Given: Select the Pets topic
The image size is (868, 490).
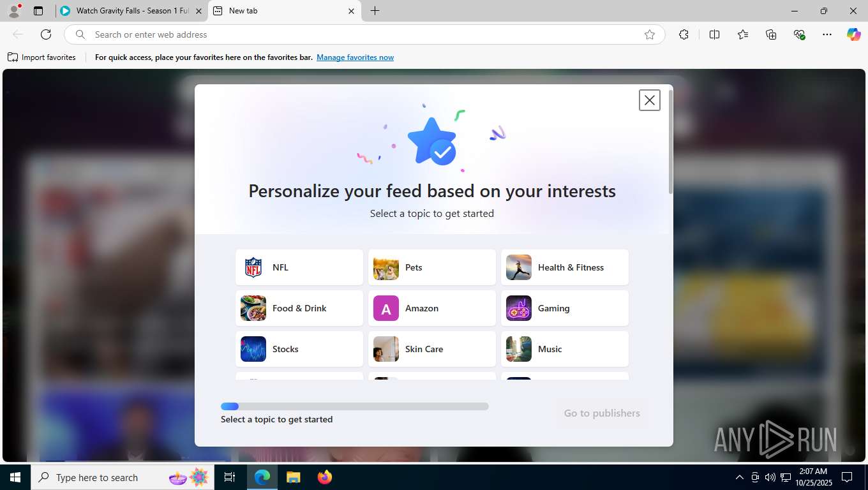Looking at the screenshot, I should click(432, 267).
